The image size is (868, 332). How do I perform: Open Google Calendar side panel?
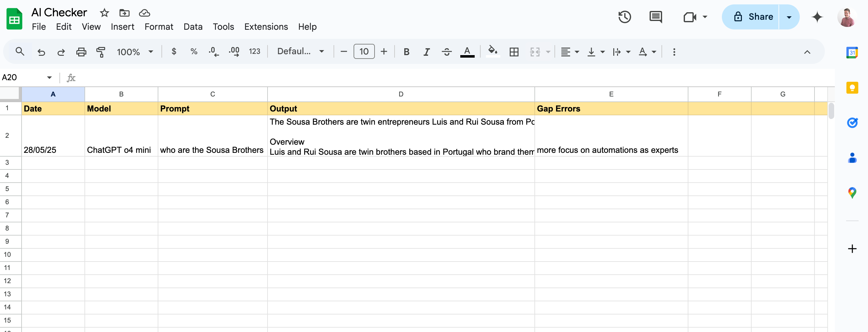pyautogui.click(x=852, y=52)
